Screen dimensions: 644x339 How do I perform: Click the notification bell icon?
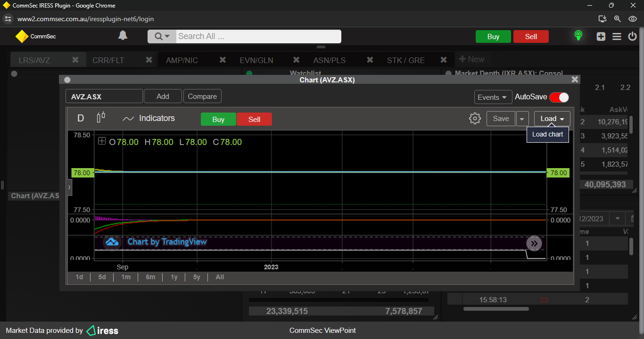coord(123,36)
